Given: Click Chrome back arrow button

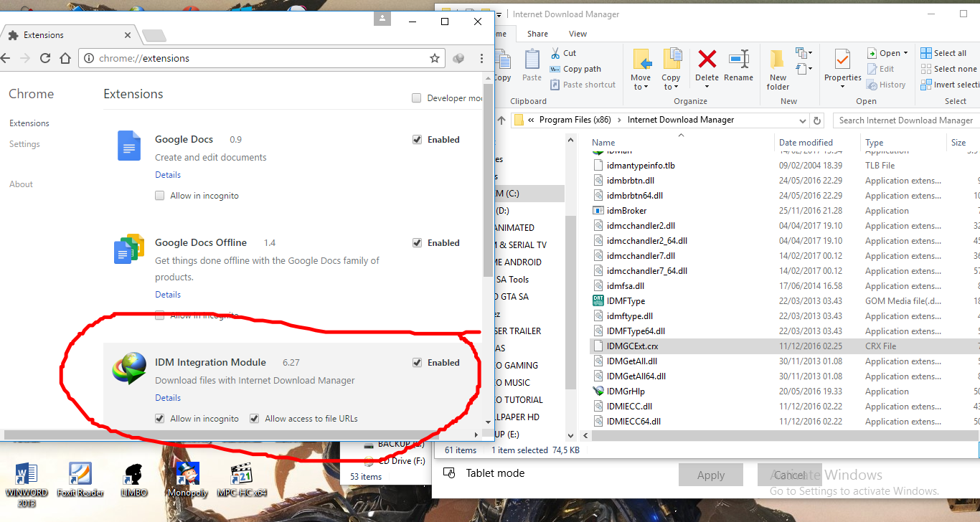Looking at the screenshot, I should [x=5, y=58].
